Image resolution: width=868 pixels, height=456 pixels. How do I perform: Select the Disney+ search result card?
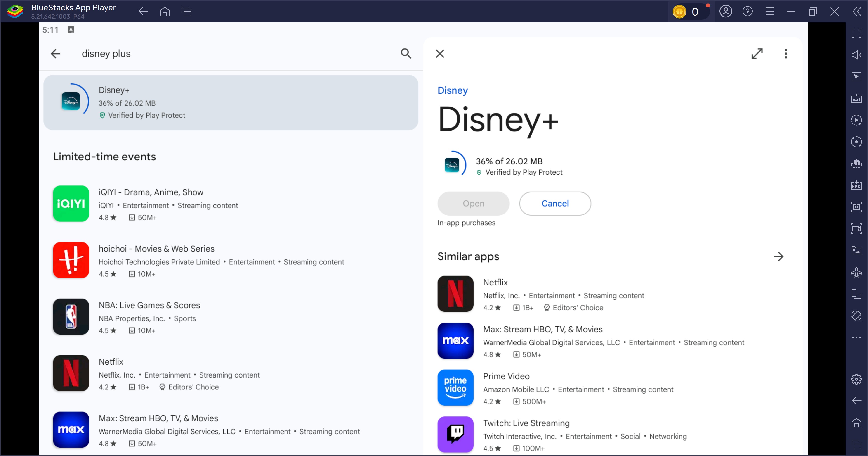coord(231,102)
